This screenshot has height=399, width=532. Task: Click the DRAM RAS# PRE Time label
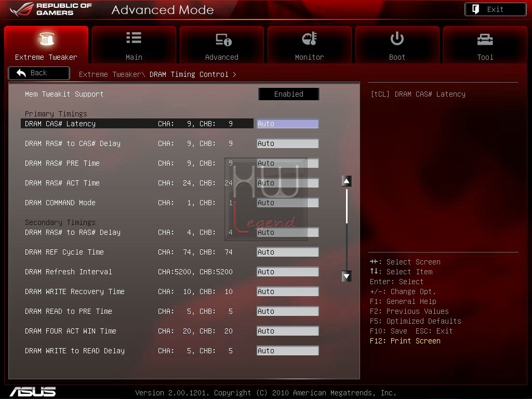(x=62, y=163)
